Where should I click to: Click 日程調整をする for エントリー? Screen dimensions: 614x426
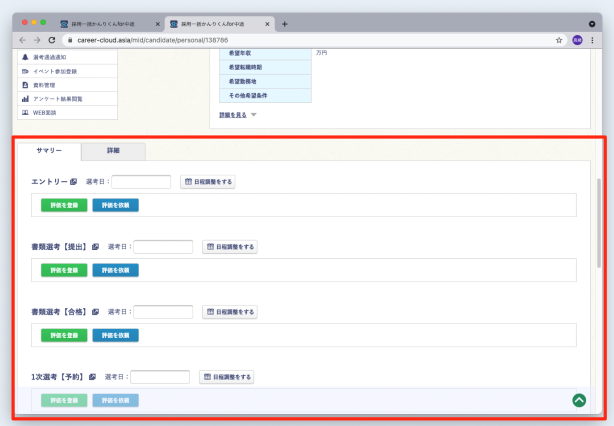(x=207, y=182)
